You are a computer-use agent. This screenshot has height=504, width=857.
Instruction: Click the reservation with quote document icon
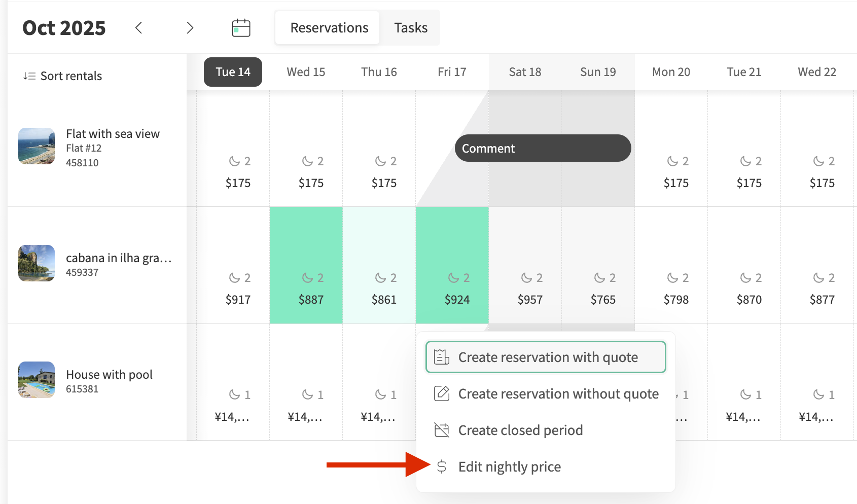point(442,357)
